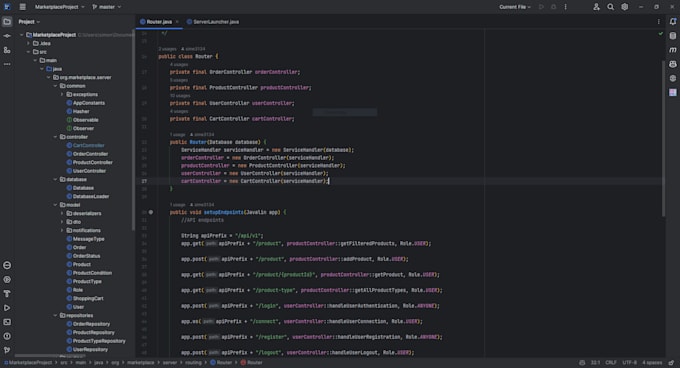680x368 pixels.
Task: Open DatabaseLoader class
Action: point(91,196)
